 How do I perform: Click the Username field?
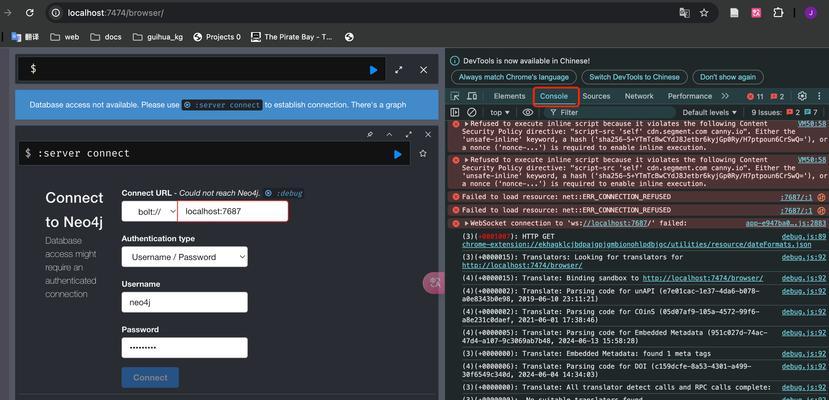185,302
